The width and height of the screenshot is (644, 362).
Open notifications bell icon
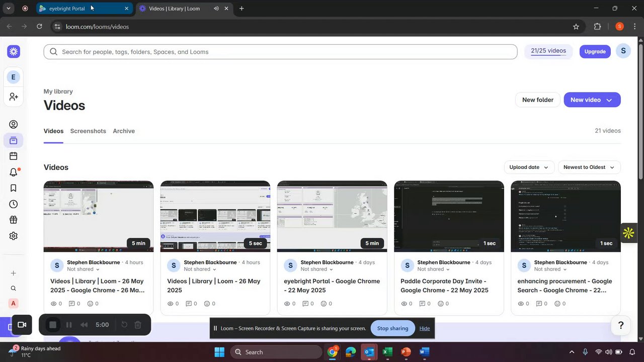pos(14,172)
